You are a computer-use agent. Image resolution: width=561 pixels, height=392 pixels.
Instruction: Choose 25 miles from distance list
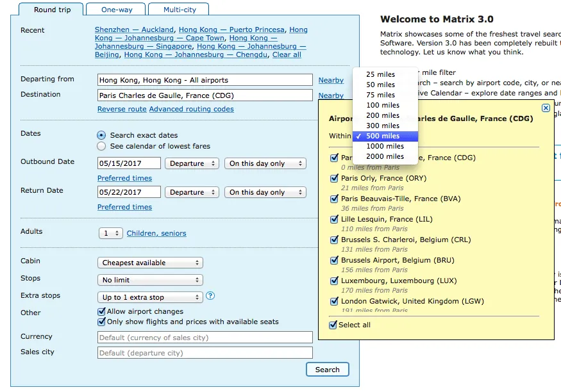coord(385,74)
